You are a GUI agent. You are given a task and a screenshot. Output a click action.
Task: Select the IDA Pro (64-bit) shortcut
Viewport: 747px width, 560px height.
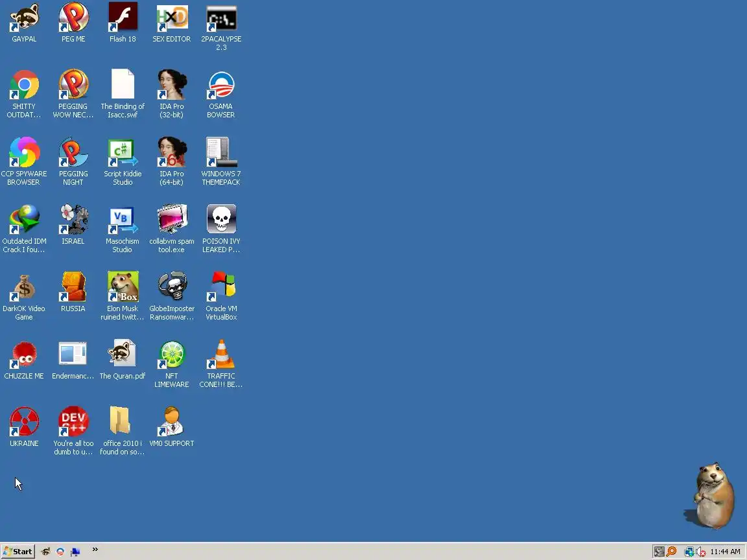pyautogui.click(x=171, y=152)
